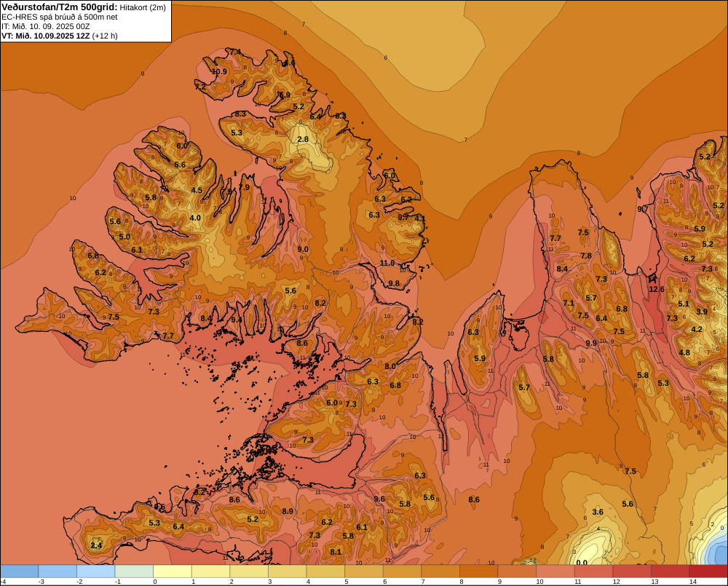Click the 3.9 temperature value on the map
Viewport: 728px width, 586px height.
(702, 312)
